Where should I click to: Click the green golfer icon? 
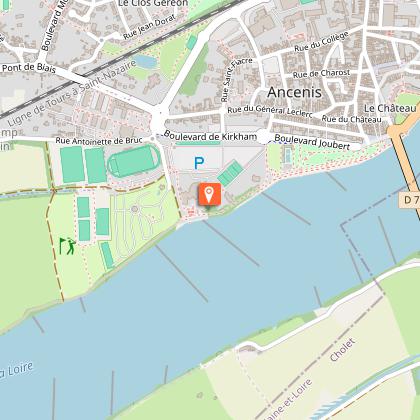68,246
